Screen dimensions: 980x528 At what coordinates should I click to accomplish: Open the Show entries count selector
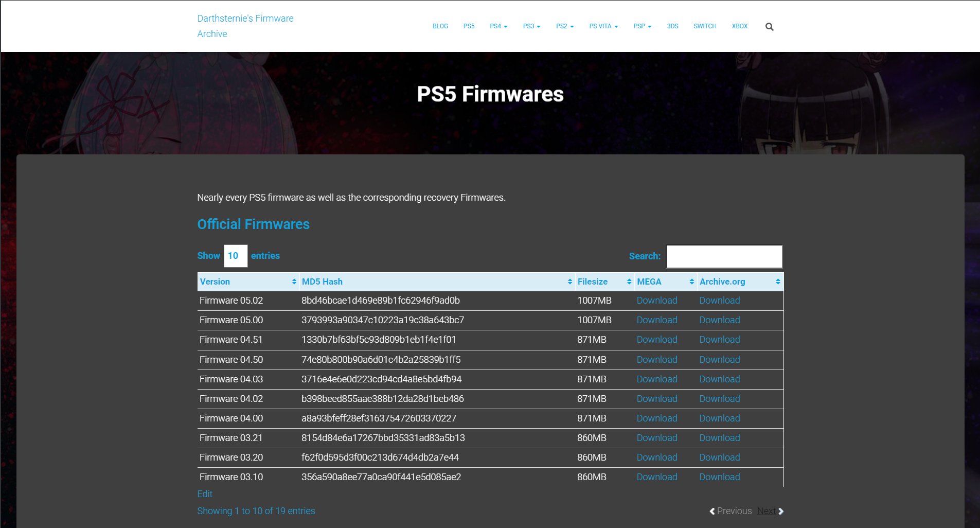[236, 256]
